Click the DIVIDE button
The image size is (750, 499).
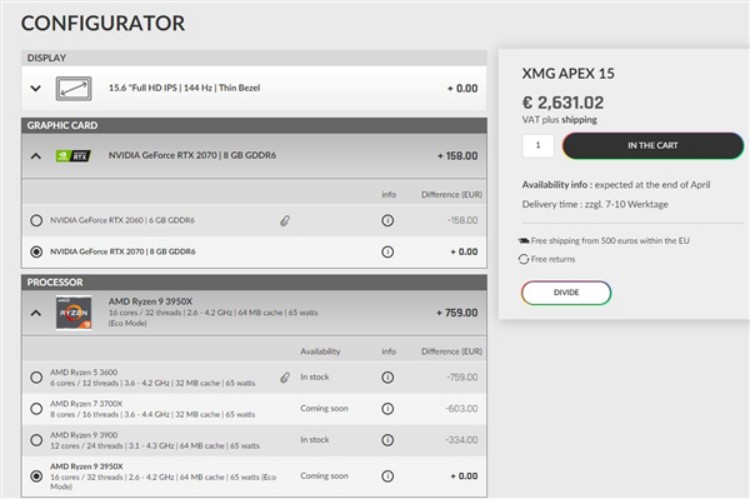point(566,292)
